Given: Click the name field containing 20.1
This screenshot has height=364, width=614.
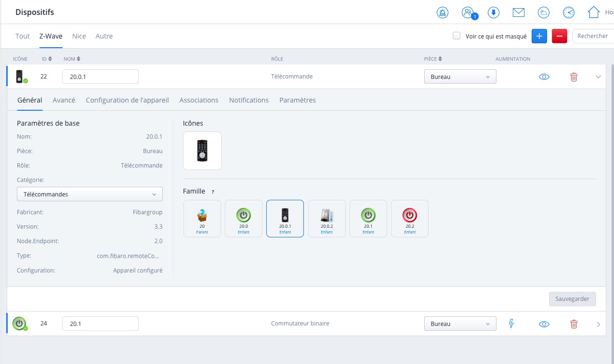Looking at the screenshot, I should (100, 324).
